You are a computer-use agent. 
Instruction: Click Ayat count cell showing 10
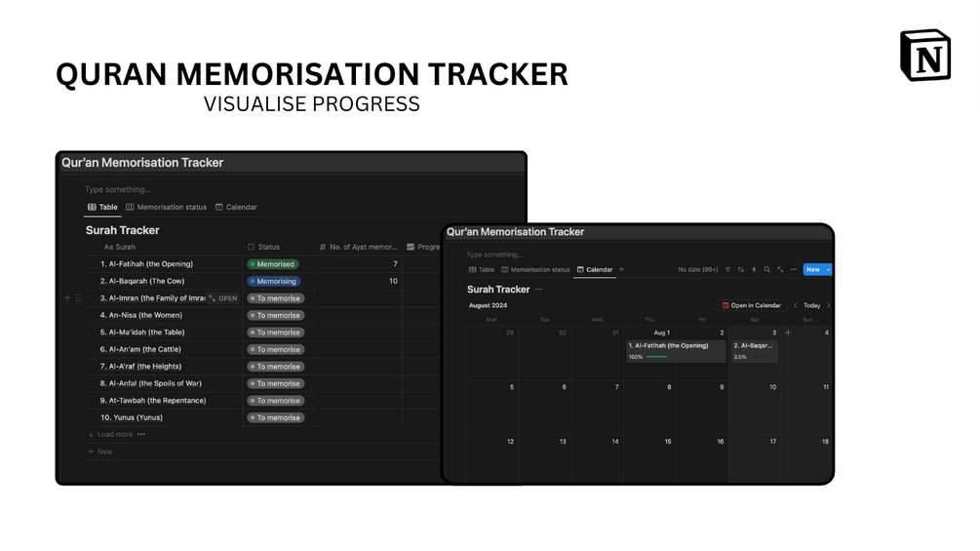(x=358, y=281)
